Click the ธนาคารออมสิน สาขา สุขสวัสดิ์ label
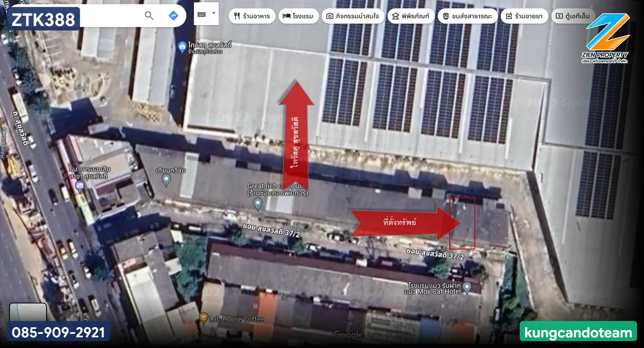The image size is (644, 348). point(90,172)
